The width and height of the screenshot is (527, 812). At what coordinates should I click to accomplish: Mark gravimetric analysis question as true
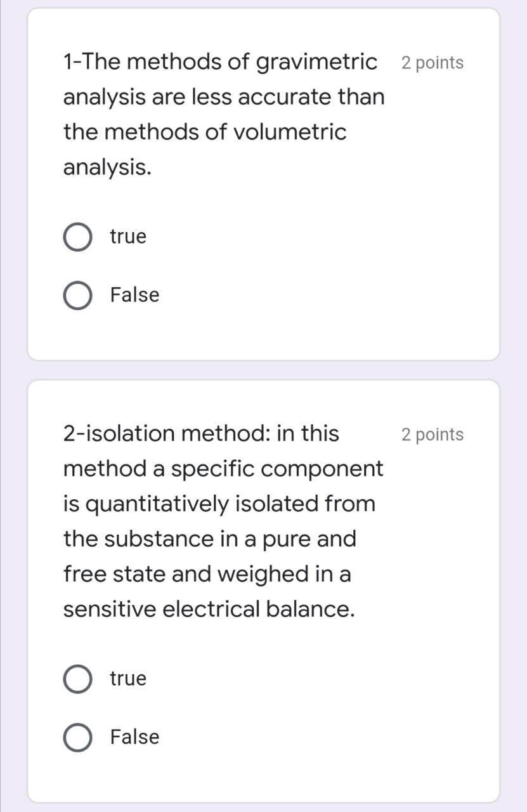[x=77, y=236]
